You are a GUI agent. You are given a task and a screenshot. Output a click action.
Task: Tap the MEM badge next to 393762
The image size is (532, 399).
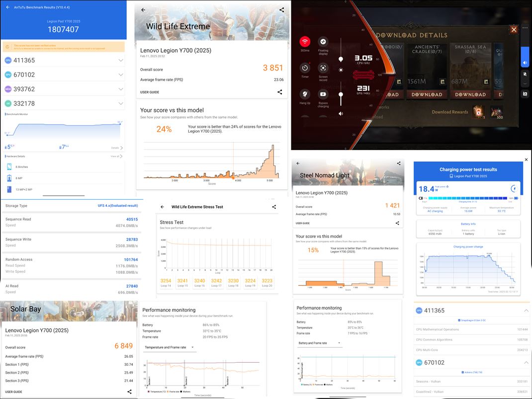tap(8, 89)
